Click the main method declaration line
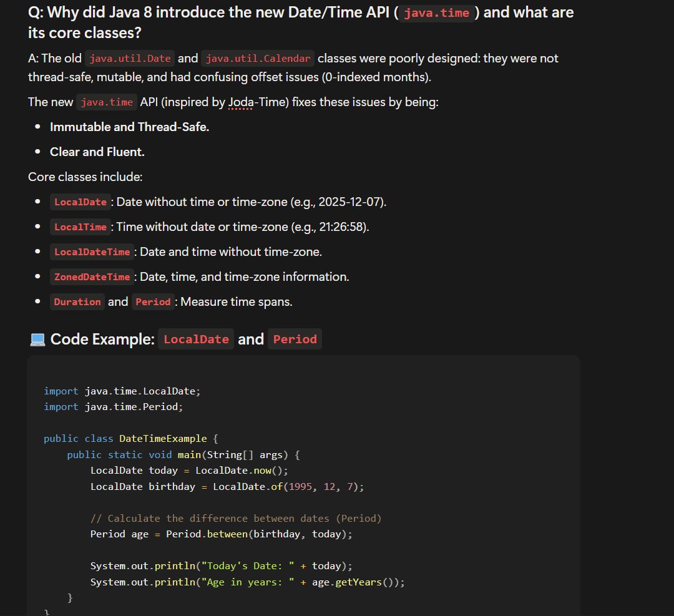Viewport: 674px width, 616px height. pos(183,455)
